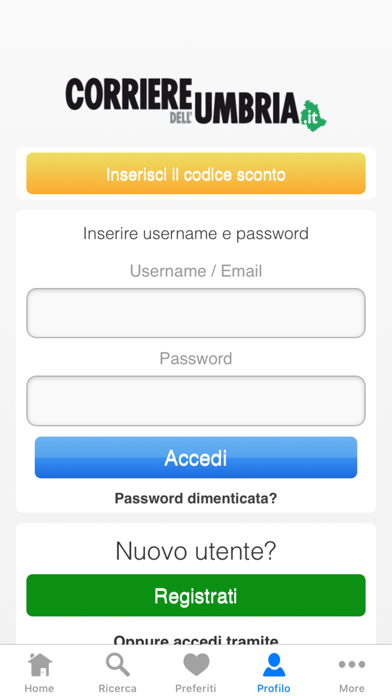The height and width of the screenshot is (696, 392).
Task: Open the More tab label
Action: click(352, 688)
